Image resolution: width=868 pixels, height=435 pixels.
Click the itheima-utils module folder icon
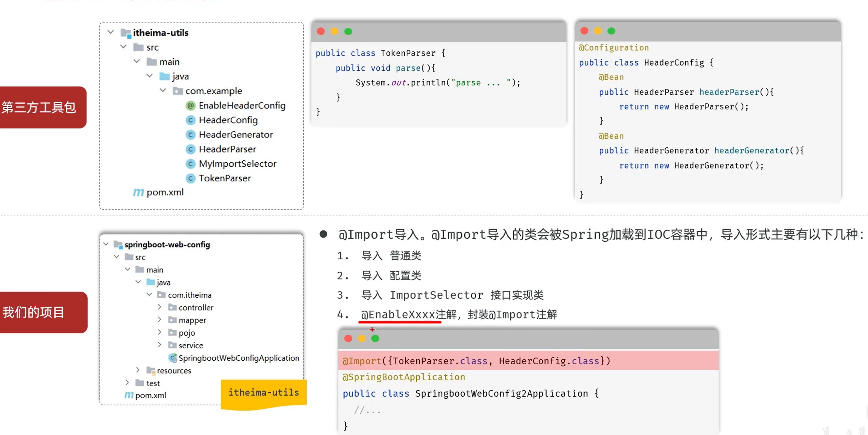point(126,33)
